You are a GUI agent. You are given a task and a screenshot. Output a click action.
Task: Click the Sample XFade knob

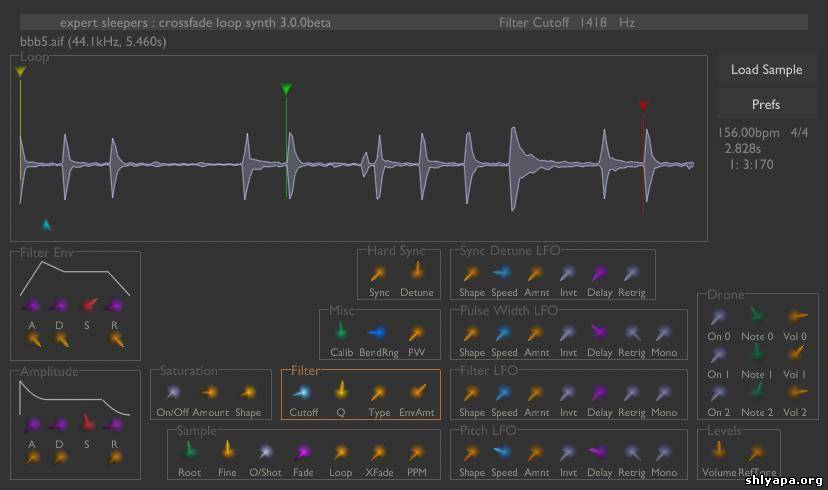379,453
